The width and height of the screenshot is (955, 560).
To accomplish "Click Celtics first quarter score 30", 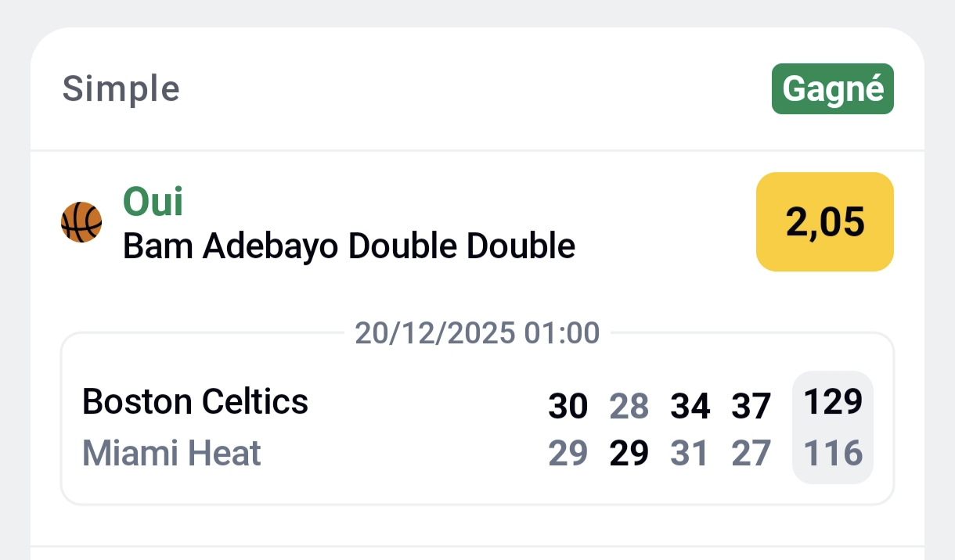I will pos(568,407).
